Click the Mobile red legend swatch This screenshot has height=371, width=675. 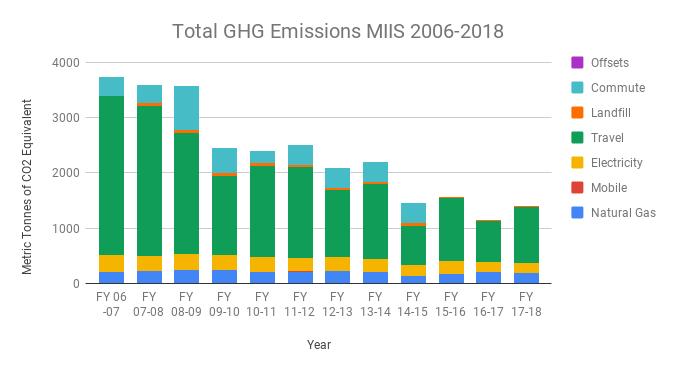click(x=577, y=187)
